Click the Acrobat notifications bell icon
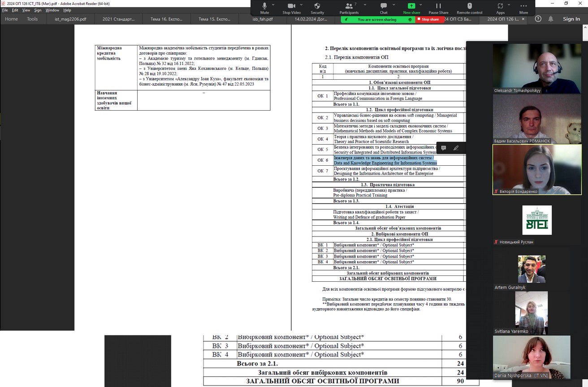The width and height of the screenshot is (588, 387). point(551,19)
